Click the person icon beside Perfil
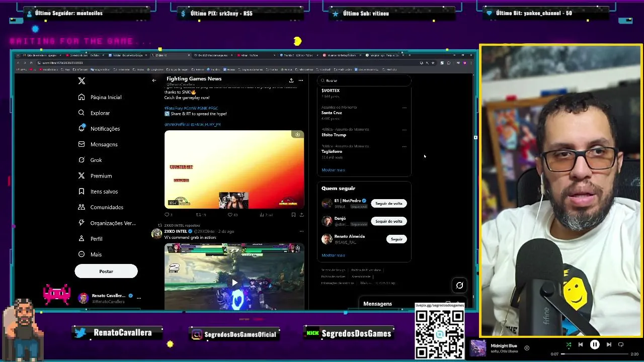 point(82,238)
